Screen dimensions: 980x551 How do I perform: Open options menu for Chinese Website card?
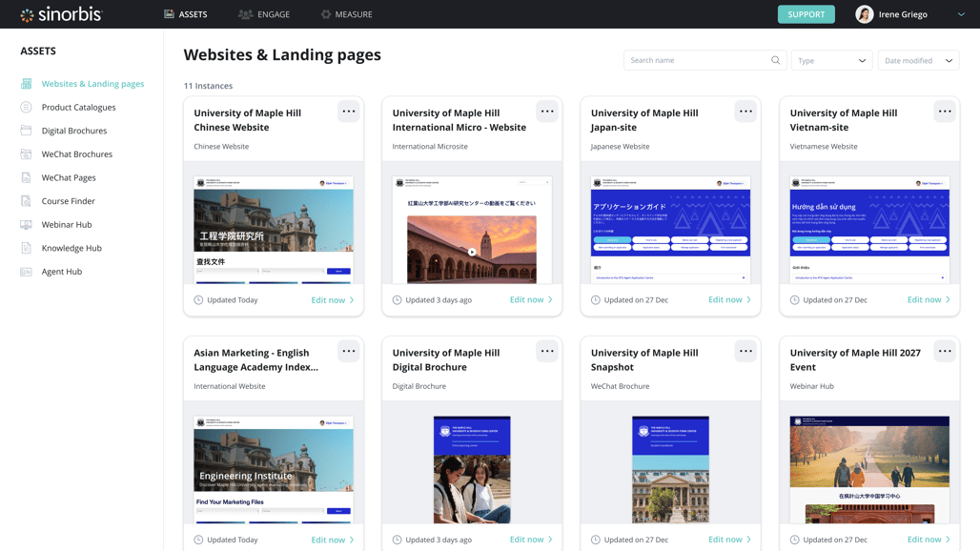click(349, 112)
